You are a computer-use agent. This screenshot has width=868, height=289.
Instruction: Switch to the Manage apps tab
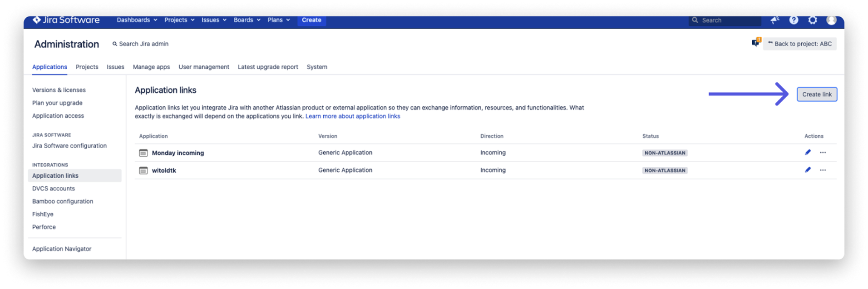(x=151, y=67)
